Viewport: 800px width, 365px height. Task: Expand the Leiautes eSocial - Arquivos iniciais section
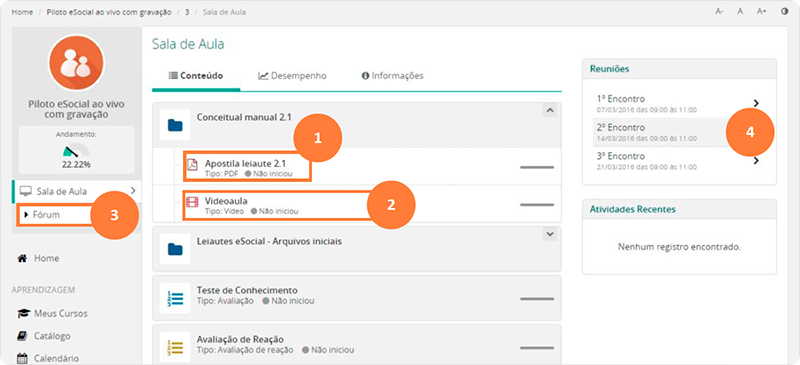549,234
